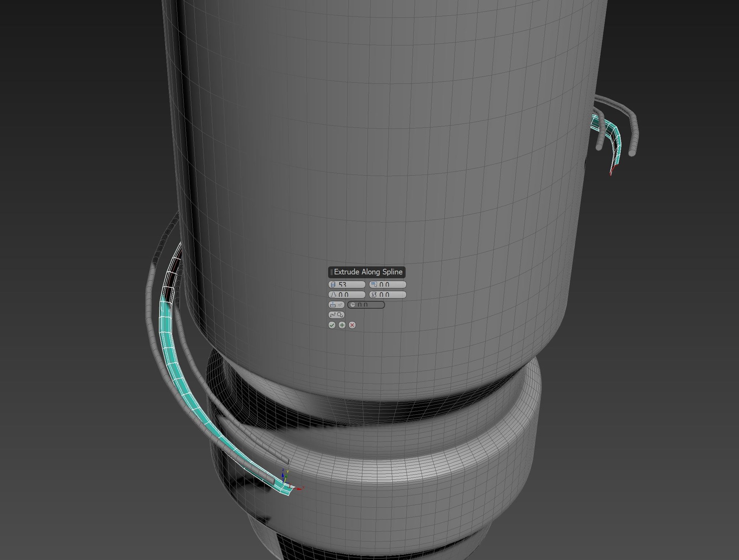Click the Segments stacked-box icon
The width and height of the screenshot is (739, 560).
[x=333, y=285]
